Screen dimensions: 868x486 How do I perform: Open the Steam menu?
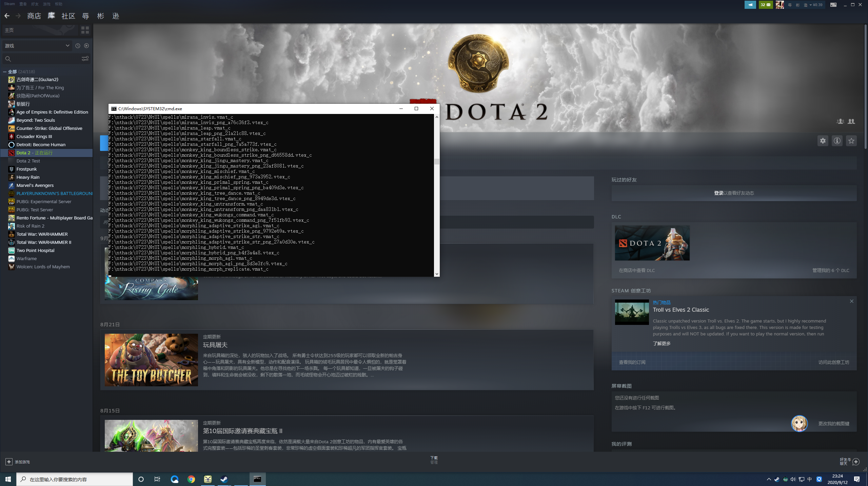(x=9, y=4)
